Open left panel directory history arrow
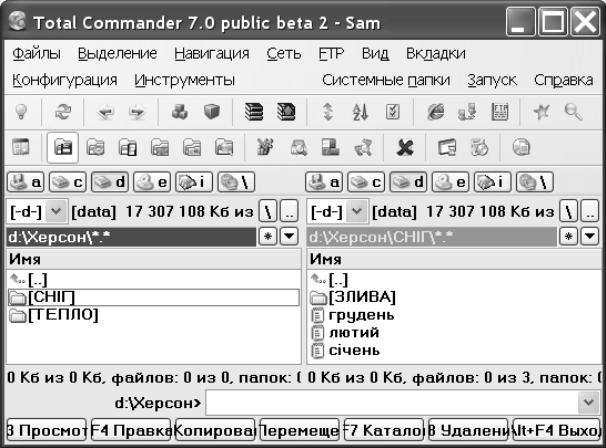606x448 pixels. pyautogui.click(x=289, y=237)
